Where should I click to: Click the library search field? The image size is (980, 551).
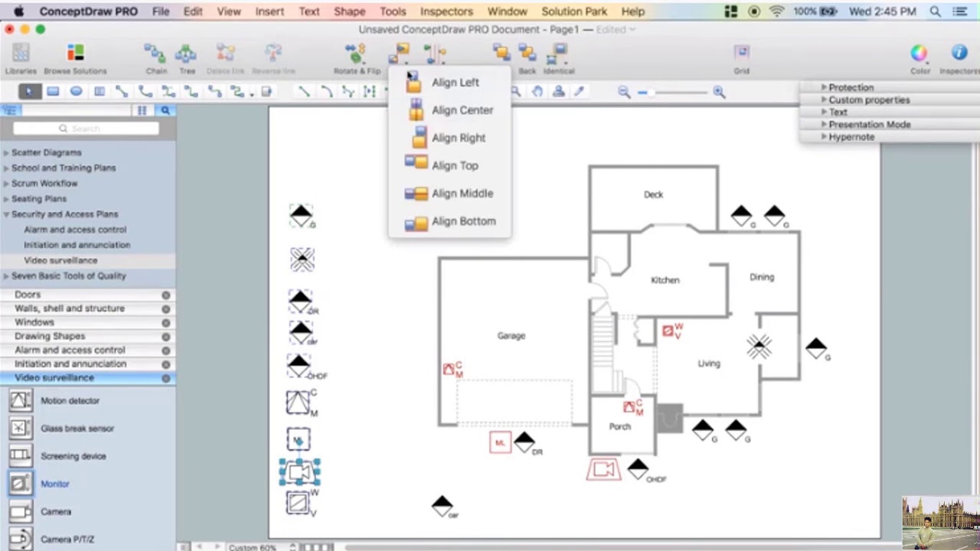pyautogui.click(x=86, y=129)
